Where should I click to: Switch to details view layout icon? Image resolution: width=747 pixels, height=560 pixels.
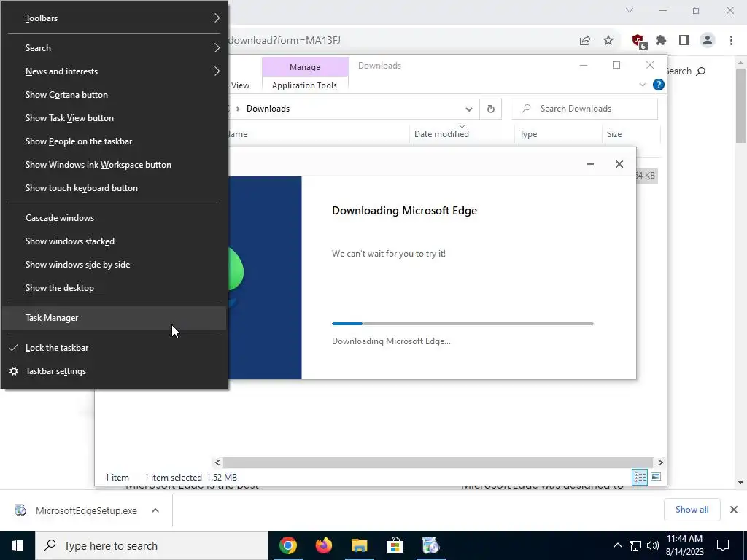point(640,477)
